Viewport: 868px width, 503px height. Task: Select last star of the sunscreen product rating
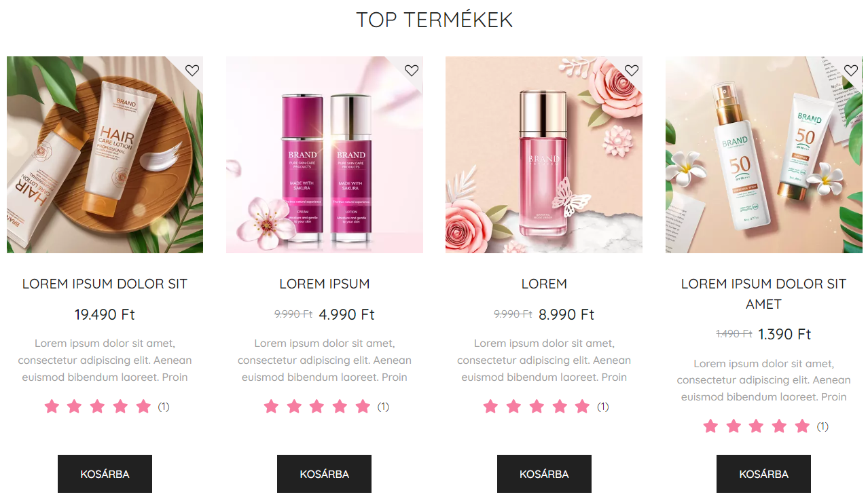(802, 426)
